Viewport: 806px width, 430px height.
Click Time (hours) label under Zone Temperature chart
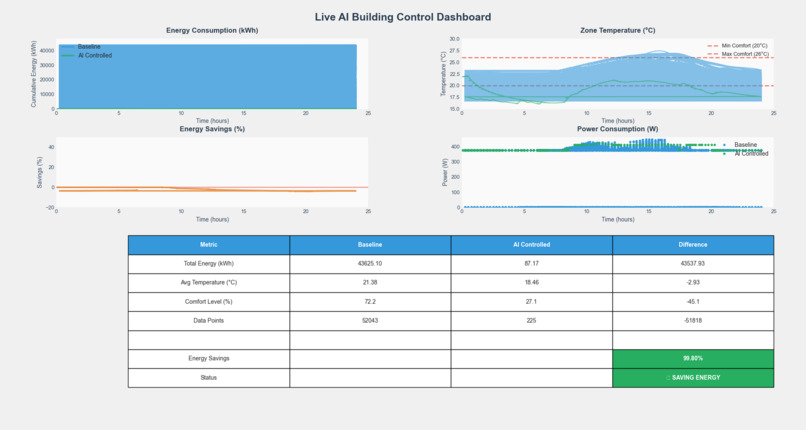coord(618,121)
